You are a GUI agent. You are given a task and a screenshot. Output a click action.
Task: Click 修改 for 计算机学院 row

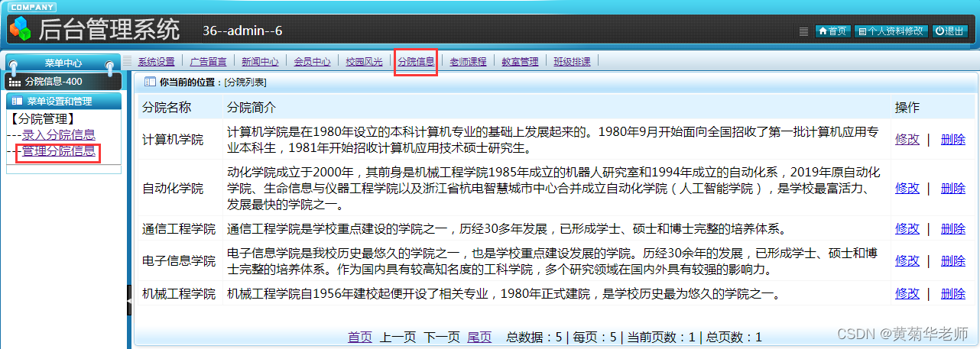(x=907, y=140)
